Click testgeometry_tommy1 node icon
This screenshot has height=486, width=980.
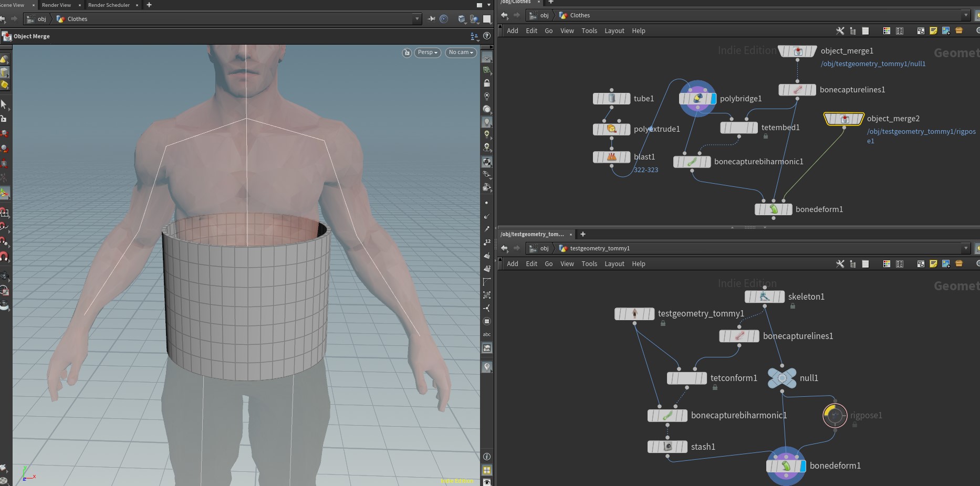coord(634,314)
